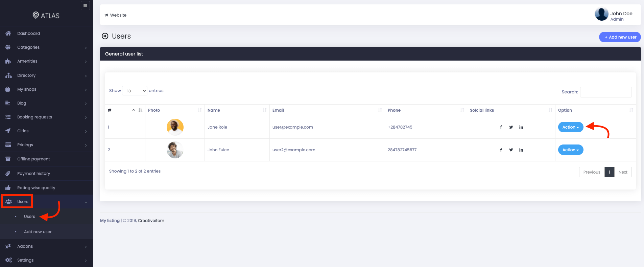644x267 pixels.
Task: Click the Pricings card icon
Action: (x=8, y=145)
